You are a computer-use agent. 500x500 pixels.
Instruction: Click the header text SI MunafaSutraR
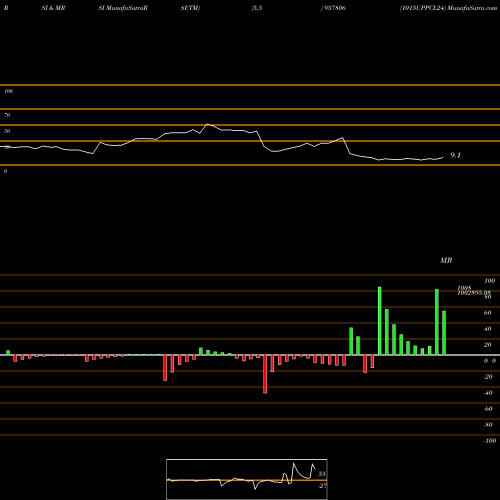click(x=123, y=8)
